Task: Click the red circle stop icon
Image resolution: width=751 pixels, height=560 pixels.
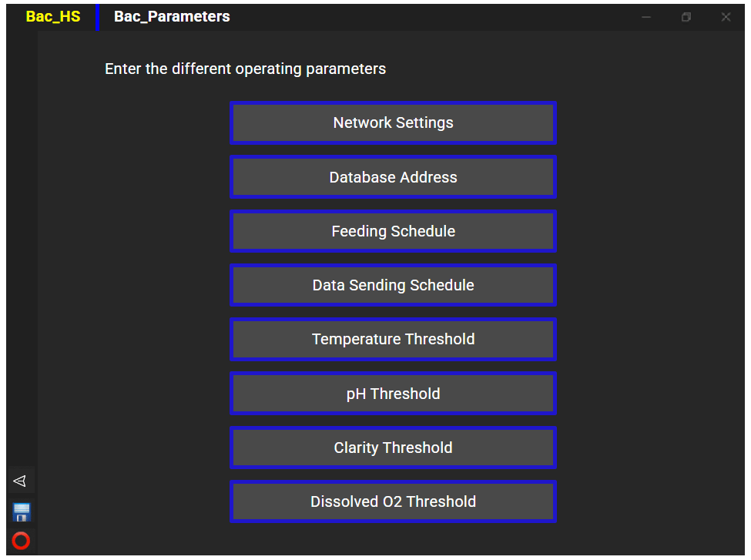Action: (x=21, y=541)
